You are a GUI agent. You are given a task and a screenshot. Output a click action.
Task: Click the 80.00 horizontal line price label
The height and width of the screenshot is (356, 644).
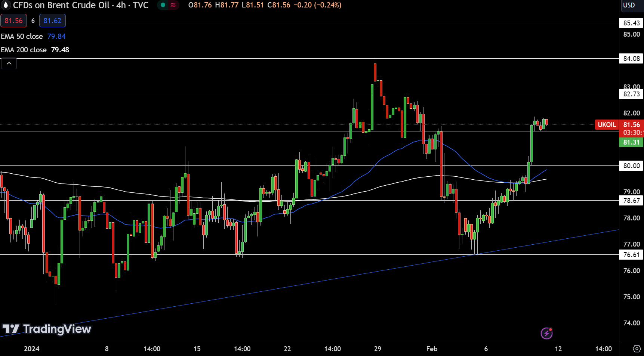pyautogui.click(x=631, y=166)
